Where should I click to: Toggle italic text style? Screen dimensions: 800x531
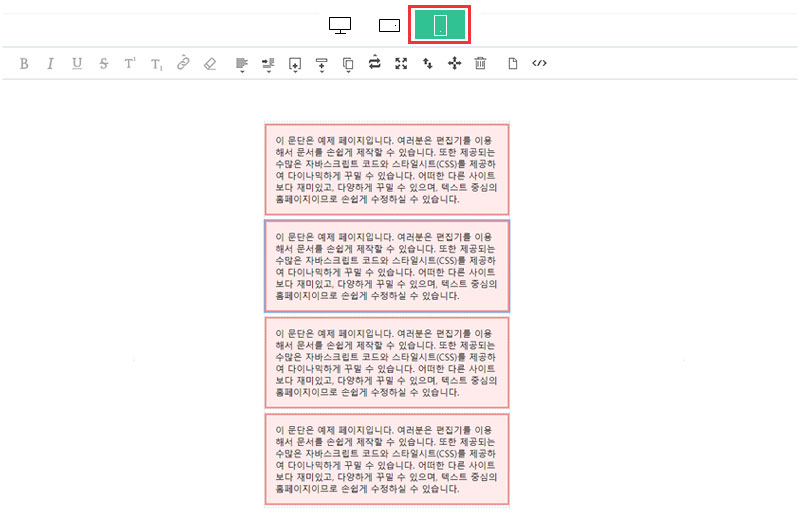point(50,64)
